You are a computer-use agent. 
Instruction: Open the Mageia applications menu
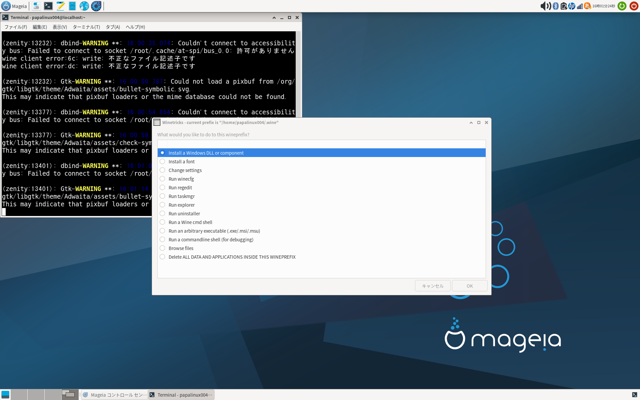coord(14,6)
